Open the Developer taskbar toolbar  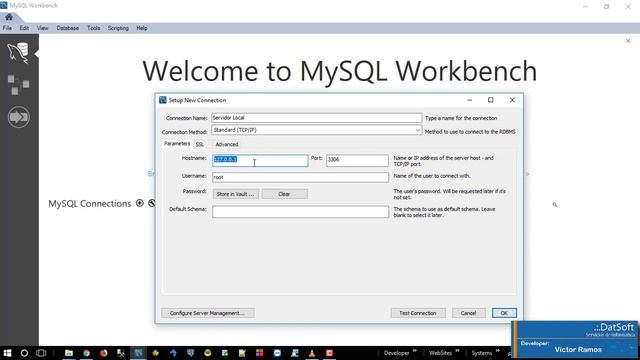pos(397,353)
